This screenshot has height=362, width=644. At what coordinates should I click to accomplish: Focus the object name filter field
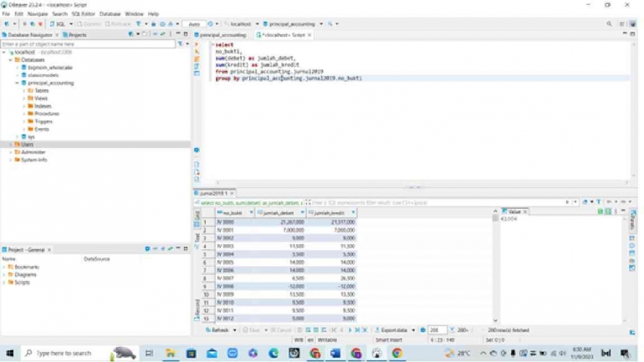pyautogui.click(x=88, y=44)
